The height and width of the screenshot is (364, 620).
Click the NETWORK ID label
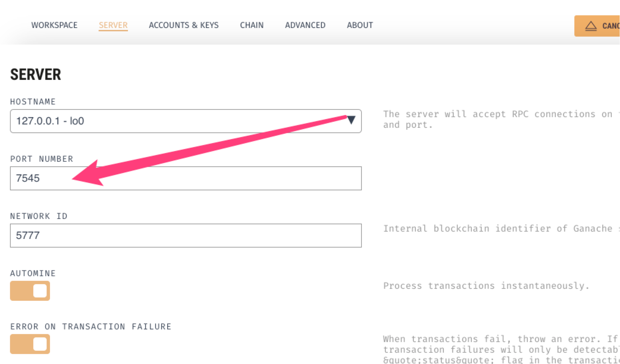click(39, 216)
